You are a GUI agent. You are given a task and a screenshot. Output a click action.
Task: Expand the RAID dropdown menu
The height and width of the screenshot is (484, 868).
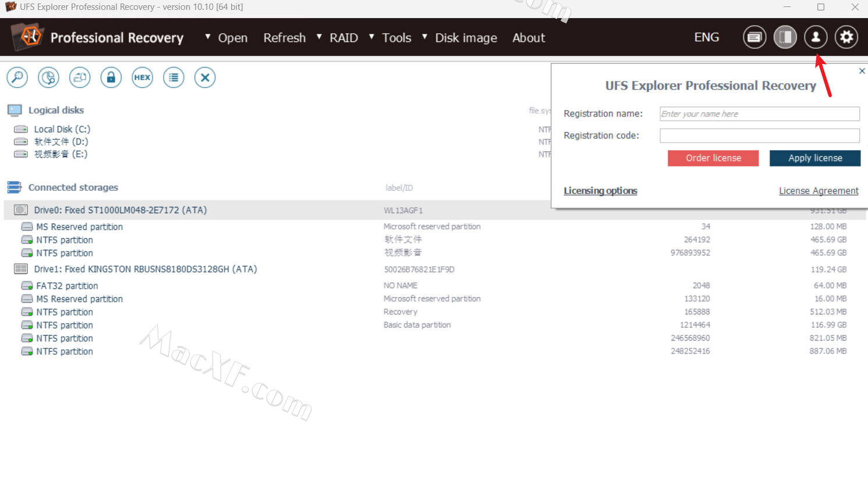coord(338,38)
